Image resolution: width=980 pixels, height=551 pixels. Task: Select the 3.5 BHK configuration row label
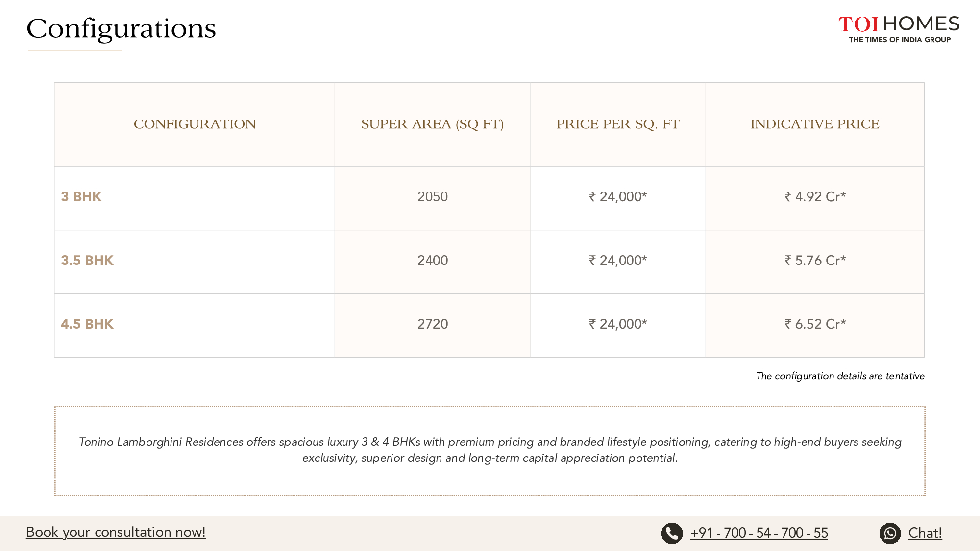coord(87,261)
